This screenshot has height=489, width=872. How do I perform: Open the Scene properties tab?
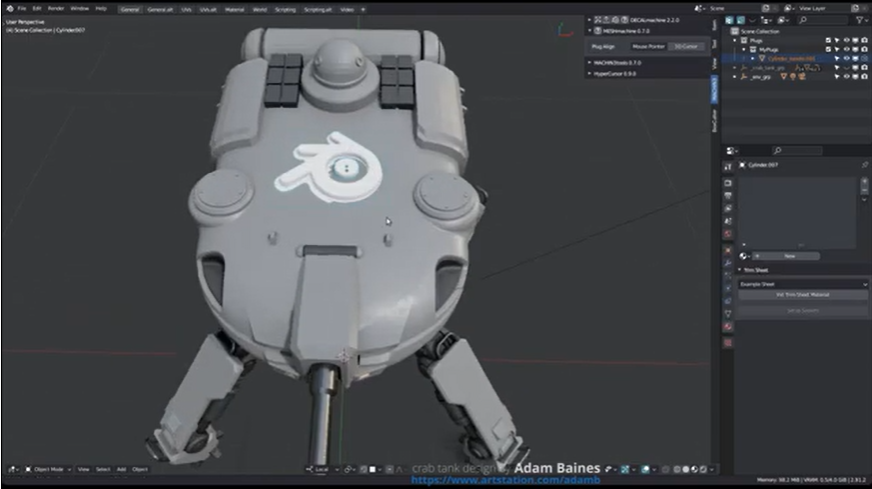pyautogui.click(x=728, y=221)
